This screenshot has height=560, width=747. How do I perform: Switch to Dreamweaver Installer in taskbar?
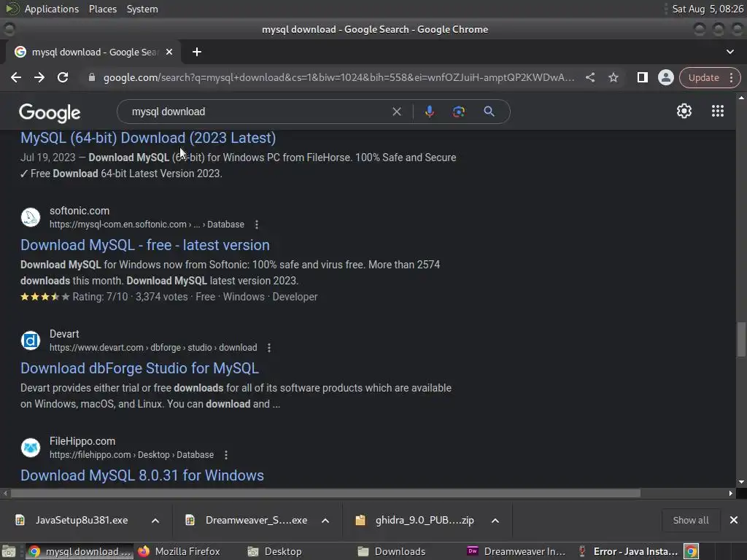coord(516,551)
